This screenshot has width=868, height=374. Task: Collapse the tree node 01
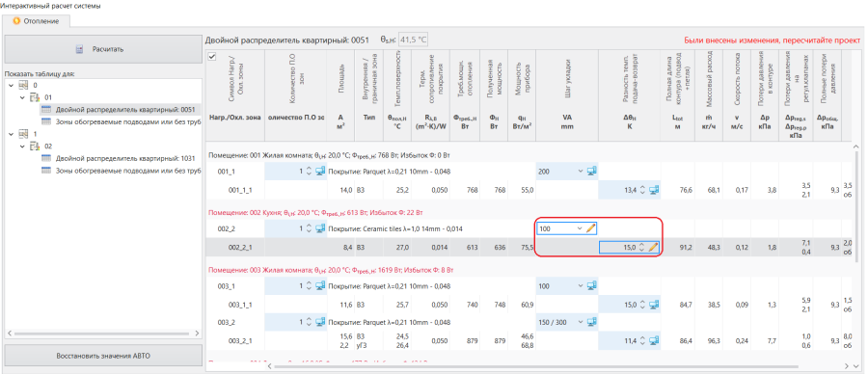(x=21, y=97)
